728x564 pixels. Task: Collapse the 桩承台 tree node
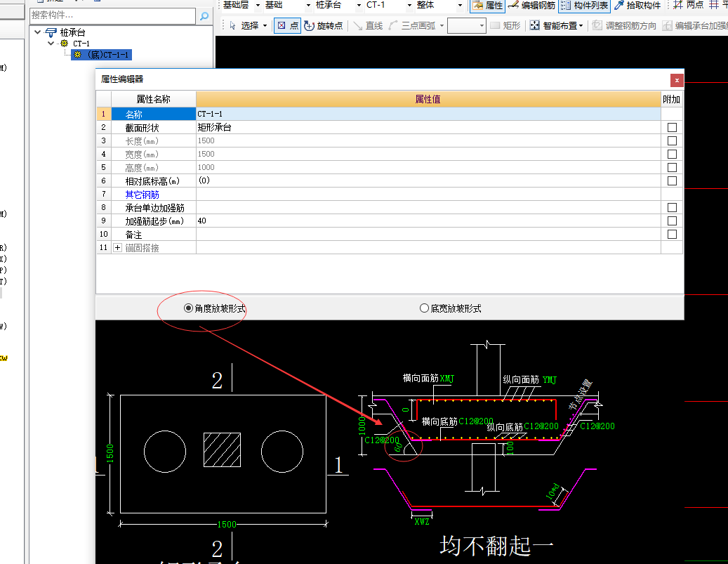(x=37, y=32)
